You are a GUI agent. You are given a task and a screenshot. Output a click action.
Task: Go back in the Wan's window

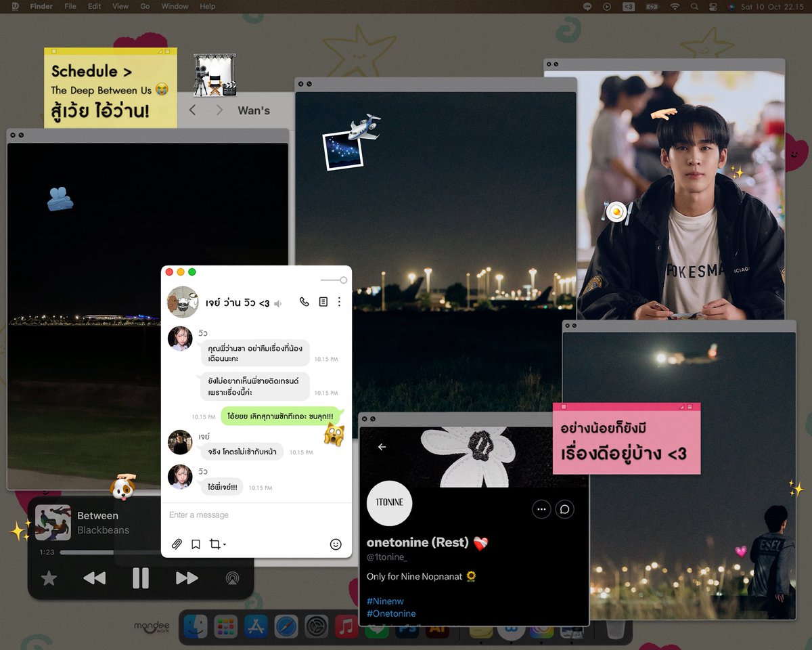(192, 110)
